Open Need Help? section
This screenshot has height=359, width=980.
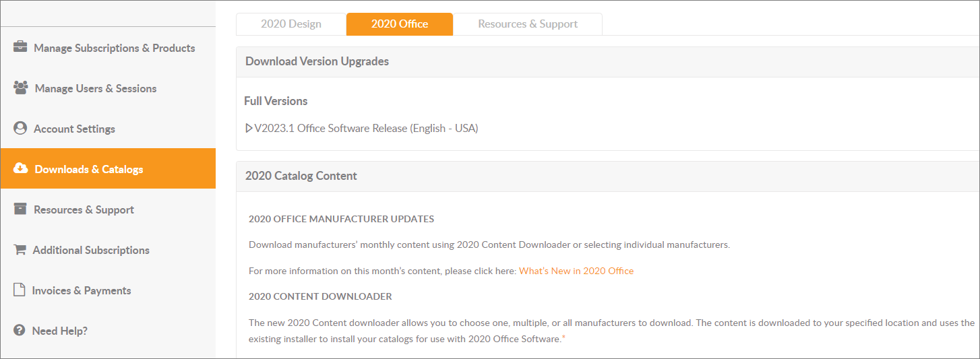click(x=108, y=331)
